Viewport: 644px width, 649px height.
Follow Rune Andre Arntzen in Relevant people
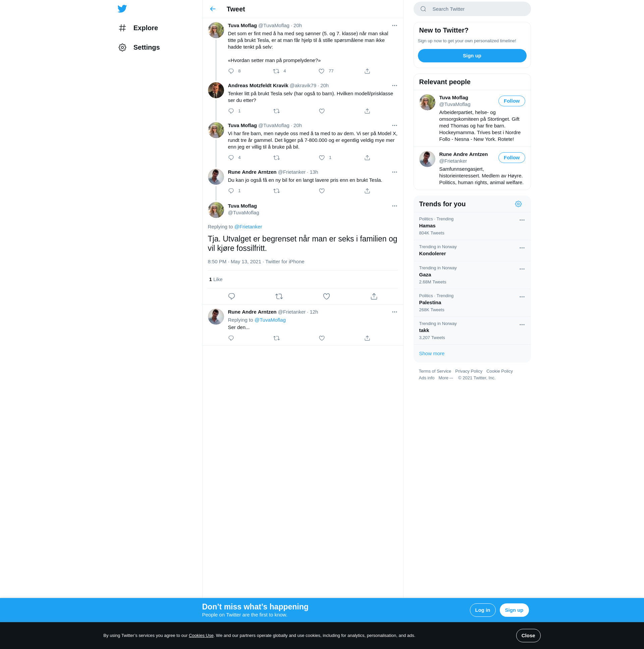coord(511,158)
